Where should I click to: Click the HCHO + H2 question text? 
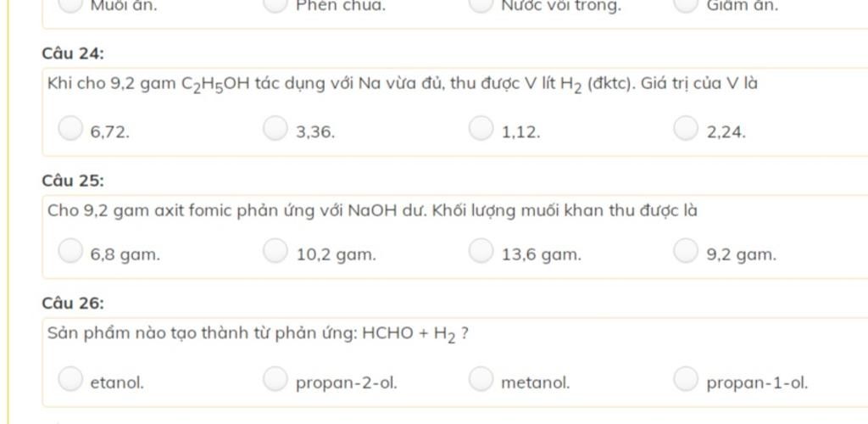[x=259, y=334]
